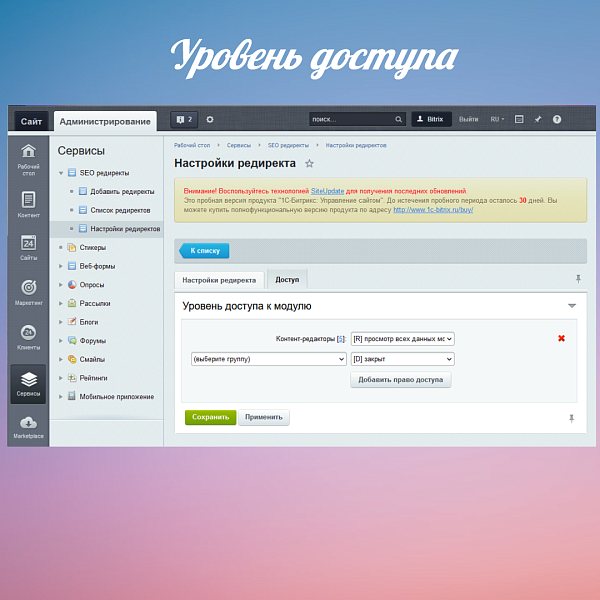Open the Клиенты sidebar section
This screenshot has height=600, width=600.
click(28, 336)
